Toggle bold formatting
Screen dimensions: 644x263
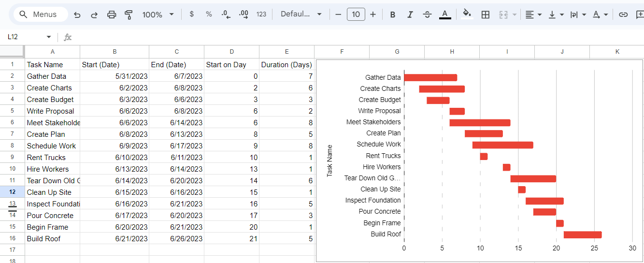[393, 15]
